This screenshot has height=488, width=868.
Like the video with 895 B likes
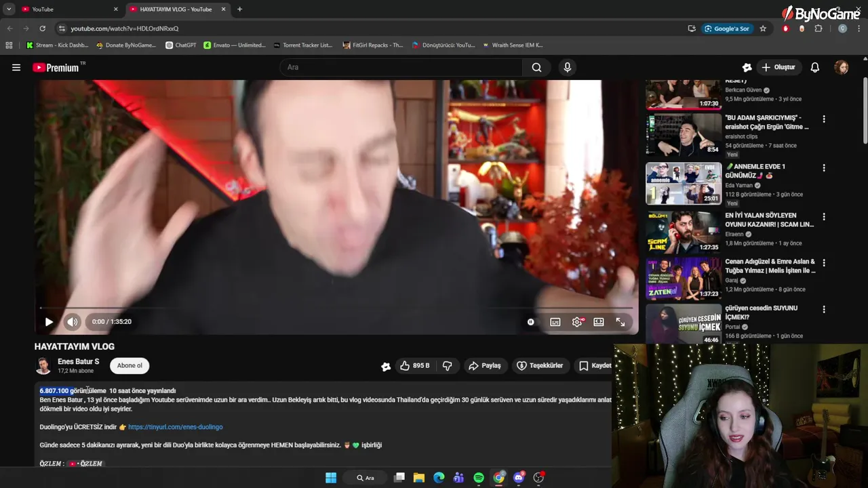(x=414, y=365)
